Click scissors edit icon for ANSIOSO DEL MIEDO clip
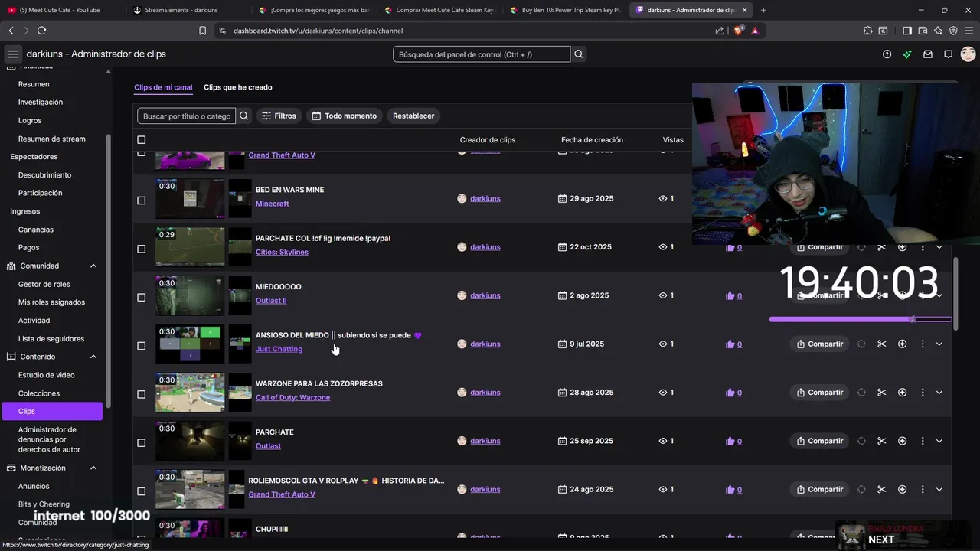This screenshot has width=980, height=551. (x=882, y=344)
